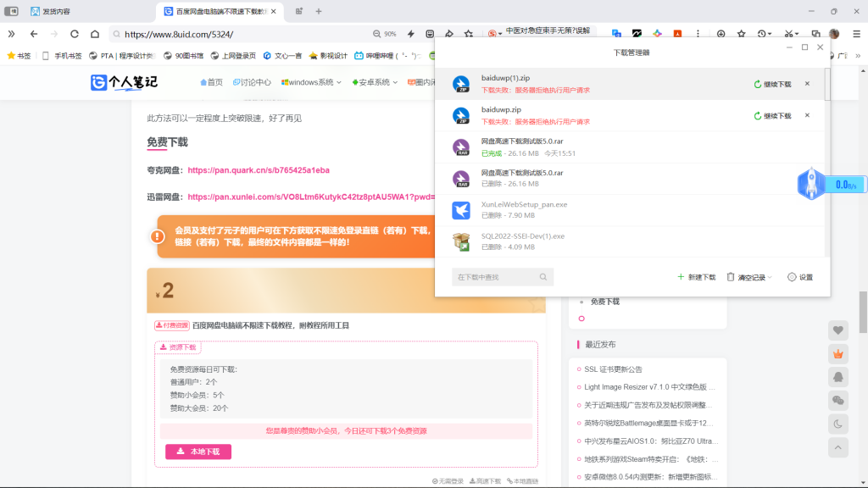Click the Xunlei icon of XunLeiWebSetup_pan.exe
The image size is (868, 488).
click(461, 210)
